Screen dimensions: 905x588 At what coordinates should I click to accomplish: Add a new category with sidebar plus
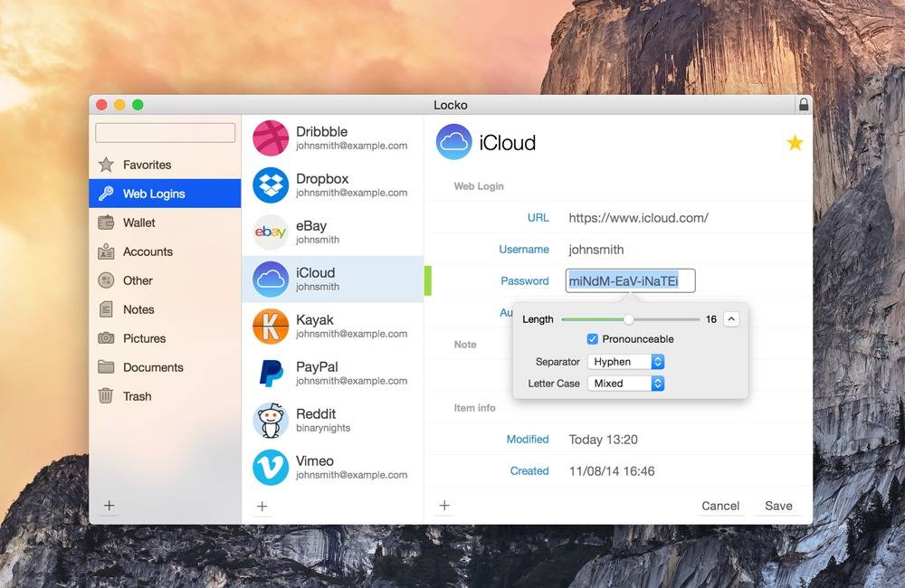click(110, 506)
